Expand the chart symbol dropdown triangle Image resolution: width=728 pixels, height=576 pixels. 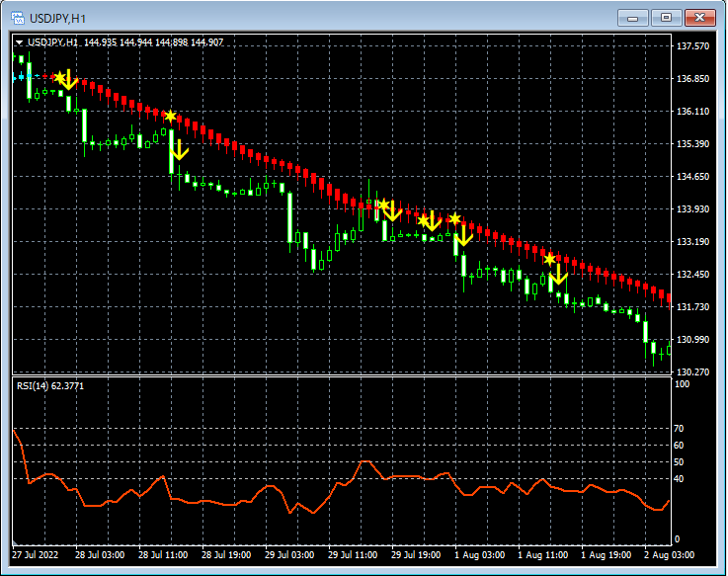point(19,42)
